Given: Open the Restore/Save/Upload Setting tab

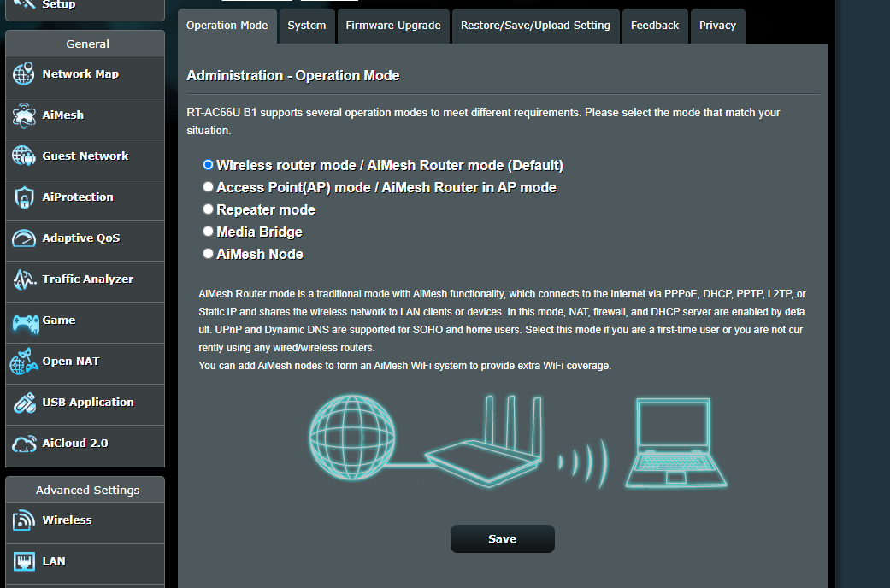Looking at the screenshot, I should pyautogui.click(x=535, y=26).
